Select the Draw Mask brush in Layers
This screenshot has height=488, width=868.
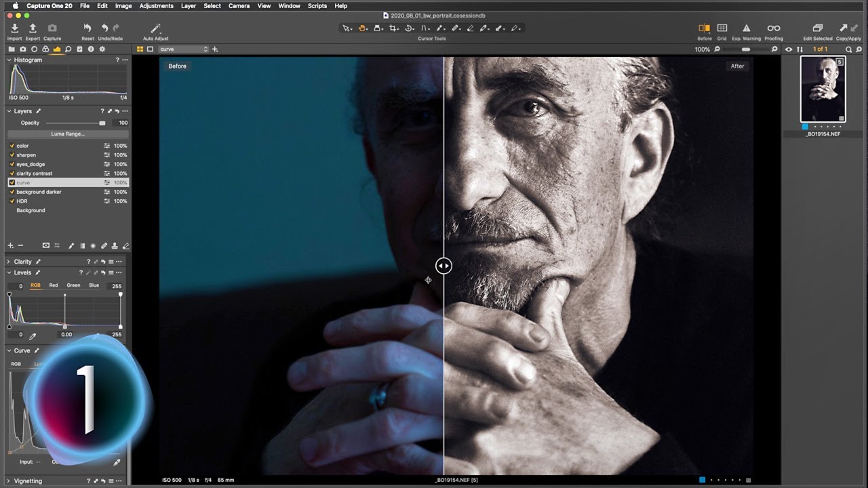[x=71, y=245]
